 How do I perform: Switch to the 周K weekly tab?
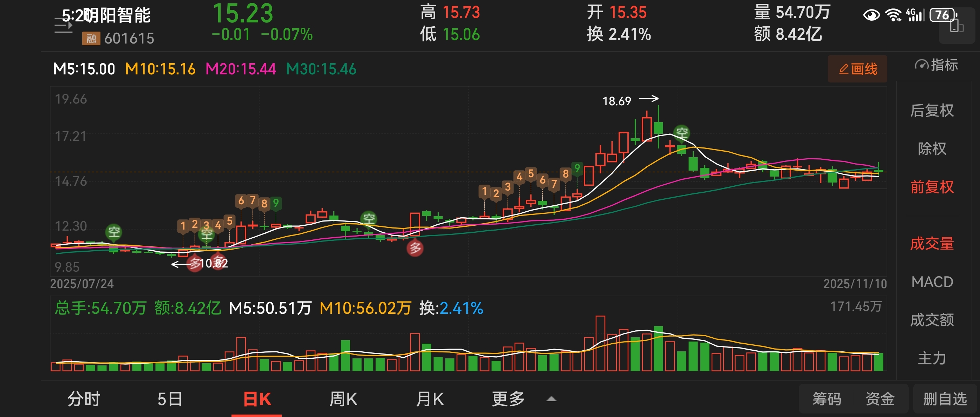point(343,399)
